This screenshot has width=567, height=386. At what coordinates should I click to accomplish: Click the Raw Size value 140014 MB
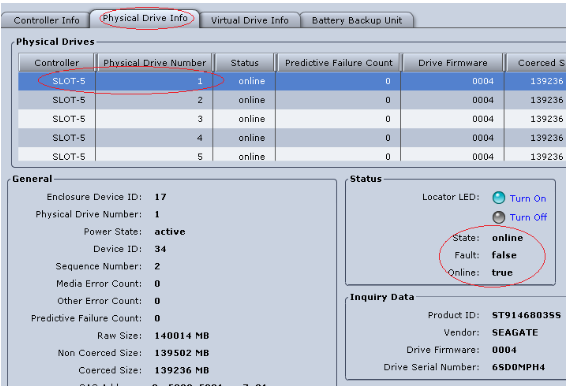click(182, 336)
